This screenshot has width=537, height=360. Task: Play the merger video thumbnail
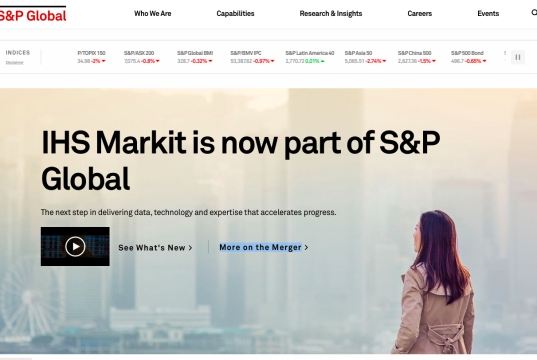tap(75, 246)
